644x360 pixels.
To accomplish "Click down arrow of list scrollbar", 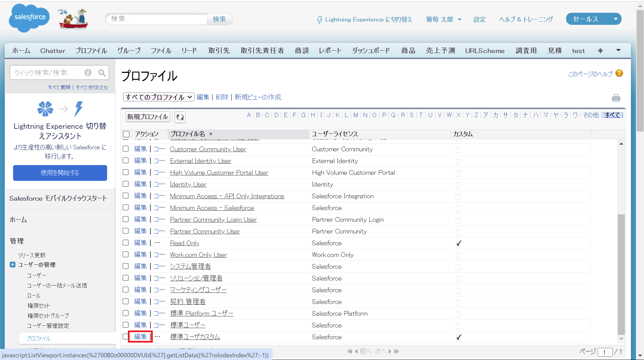I will (621, 339).
